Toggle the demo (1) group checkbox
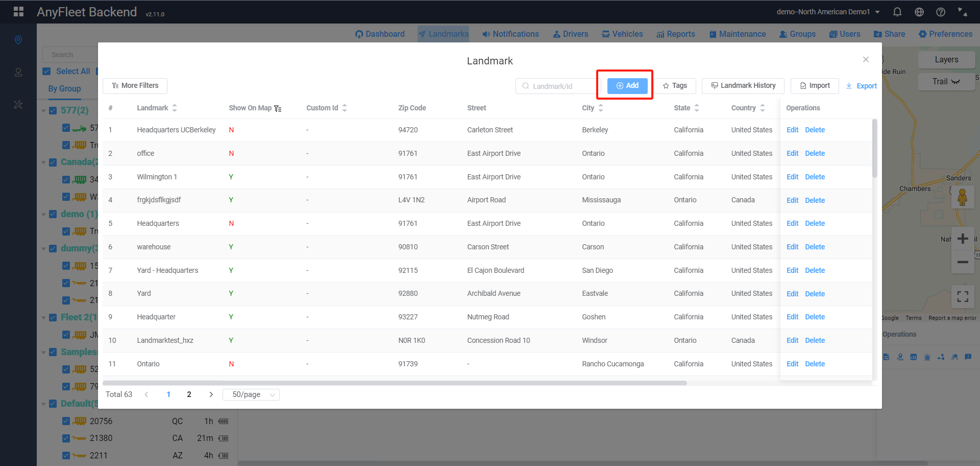 [x=53, y=214]
